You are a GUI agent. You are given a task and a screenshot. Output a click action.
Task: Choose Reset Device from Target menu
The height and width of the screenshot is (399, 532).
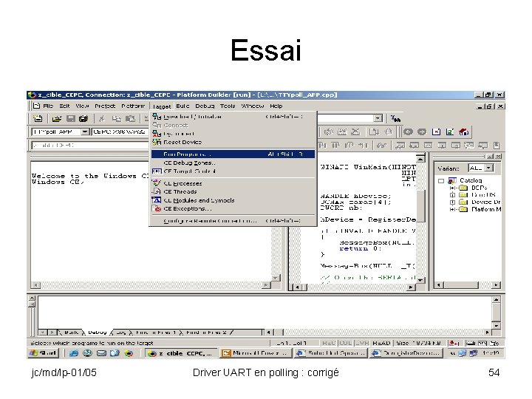(x=233, y=142)
